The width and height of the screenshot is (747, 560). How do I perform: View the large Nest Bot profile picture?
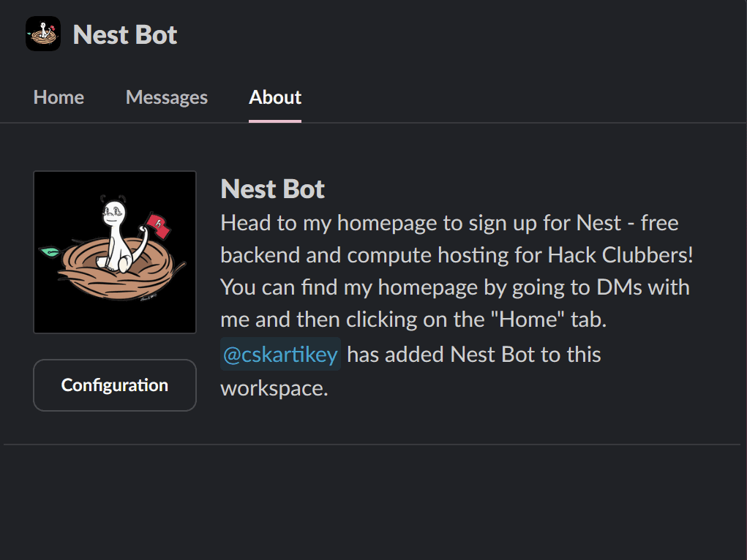point(115,252)
